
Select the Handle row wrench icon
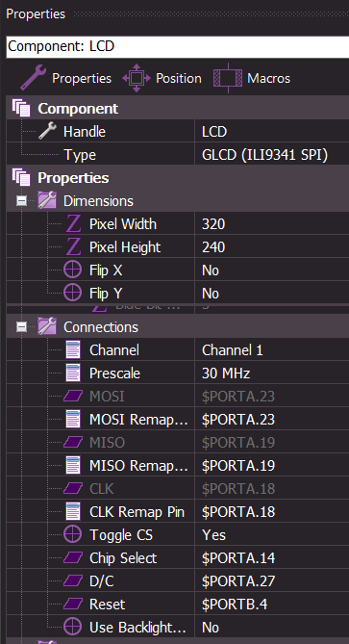[x=47, y=132]
